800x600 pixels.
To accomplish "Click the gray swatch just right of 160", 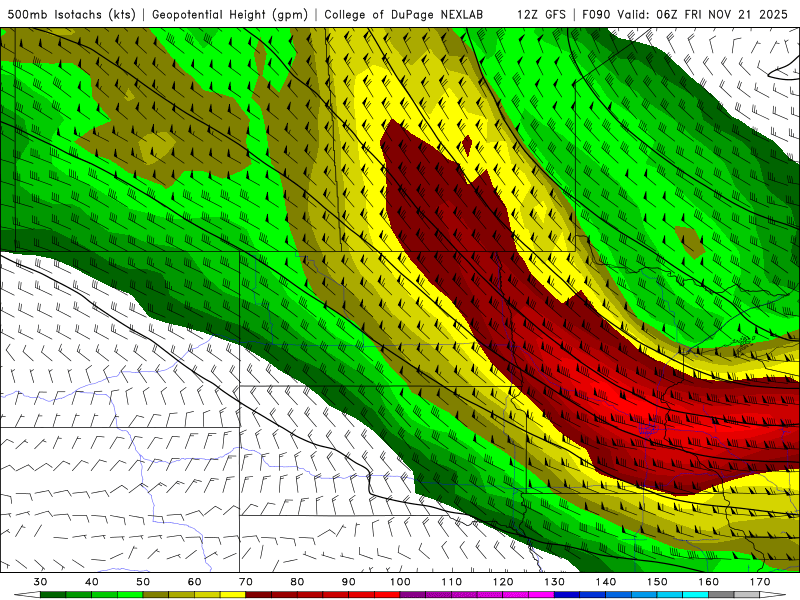I will (x=721, y=595).
